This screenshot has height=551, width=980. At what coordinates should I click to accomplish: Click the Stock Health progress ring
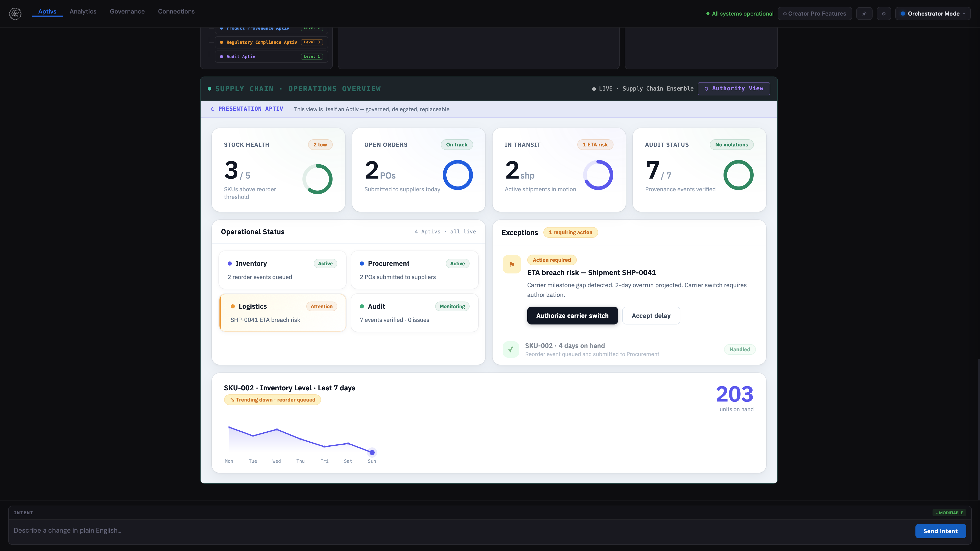coord(317,179)
